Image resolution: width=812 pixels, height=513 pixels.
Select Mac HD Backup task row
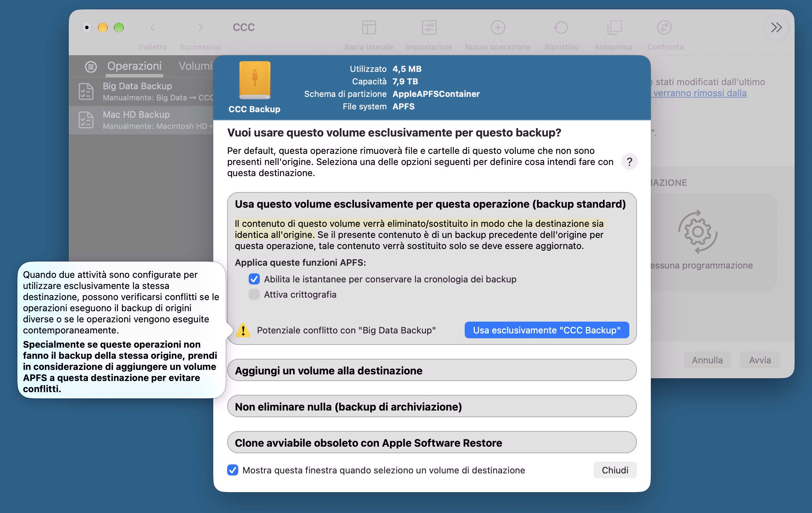tap(141, 120)
